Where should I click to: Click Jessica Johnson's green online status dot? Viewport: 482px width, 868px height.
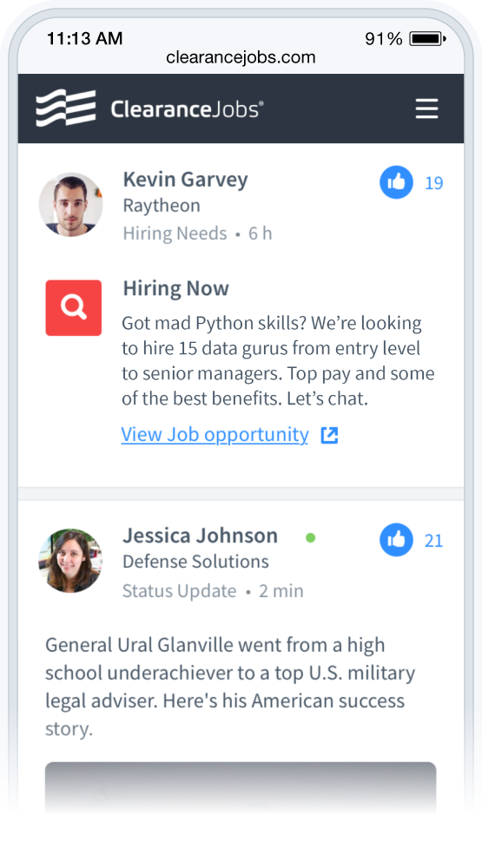[311, 537]
